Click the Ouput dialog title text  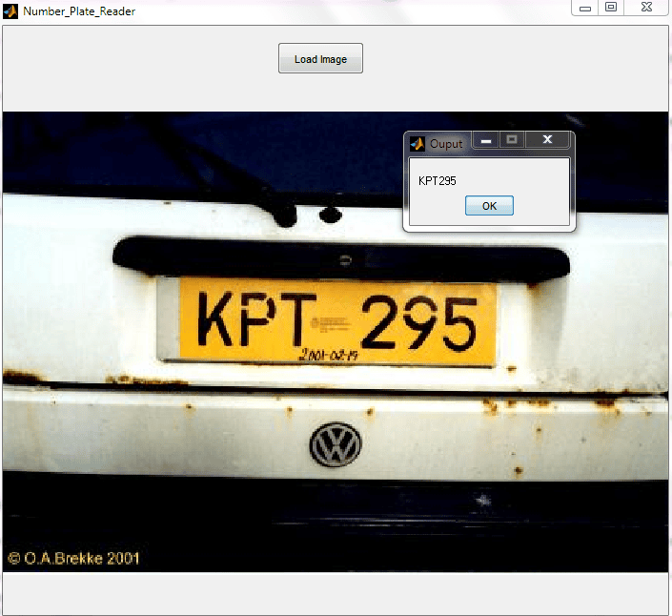(446, 144)
